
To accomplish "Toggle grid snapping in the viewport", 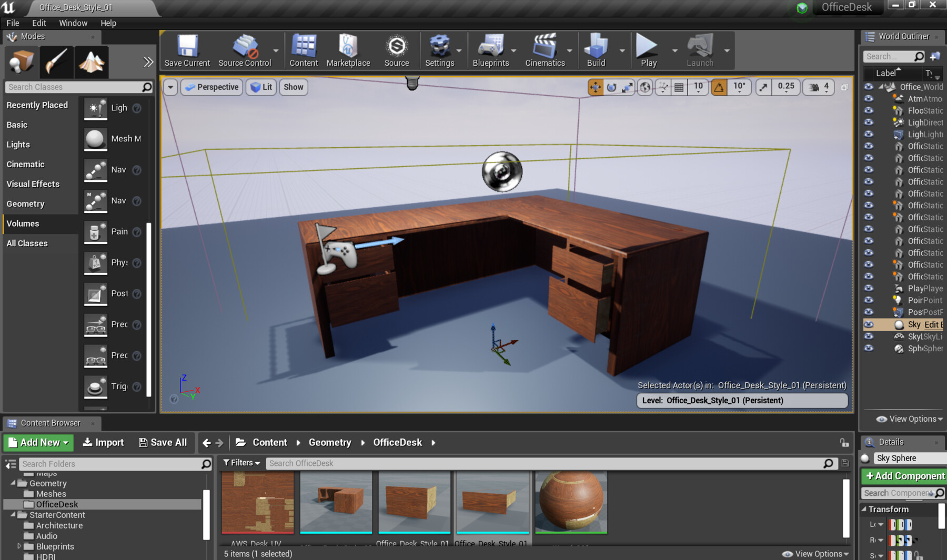I will coord(678,87).
